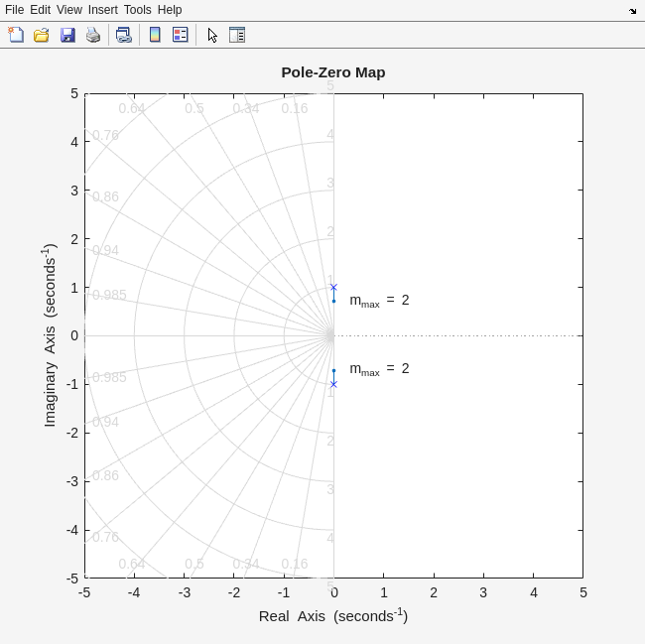Expand the Insert menu
645x644 pixels.
coord(102,10)
